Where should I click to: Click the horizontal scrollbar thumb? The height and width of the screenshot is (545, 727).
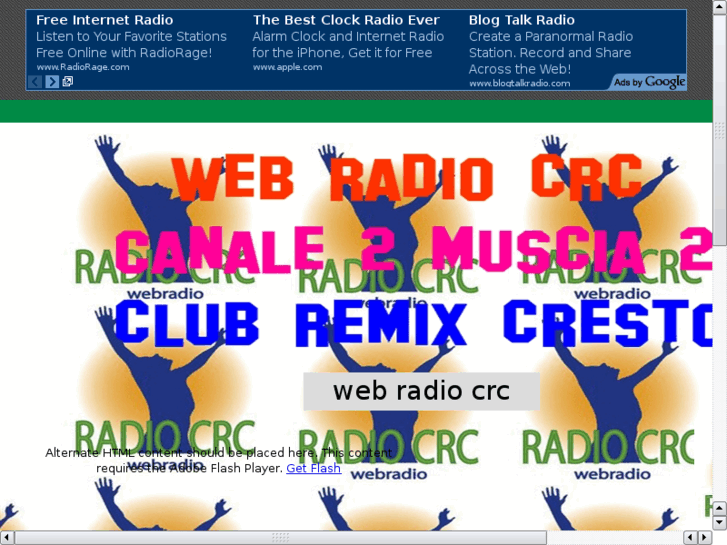(x=281, y=538)
